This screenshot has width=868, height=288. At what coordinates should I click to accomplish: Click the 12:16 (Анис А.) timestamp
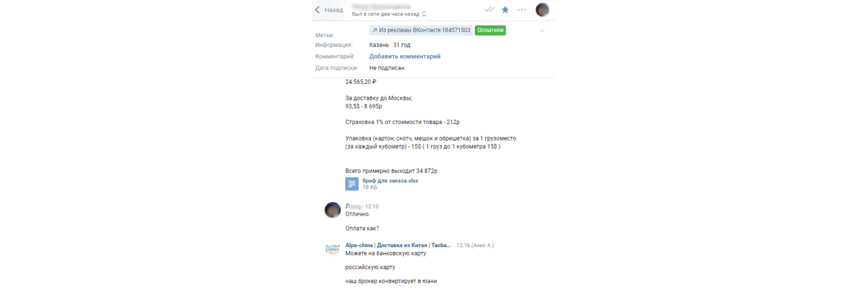475,245
